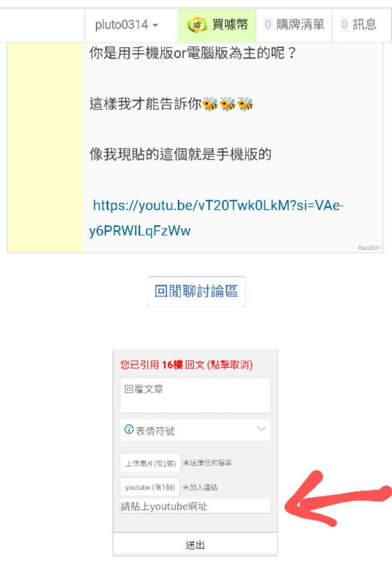This screenshot has height=569, width=392.
Task: Expand the 表情符號 dropdown chevron
Action: (261, 429)
